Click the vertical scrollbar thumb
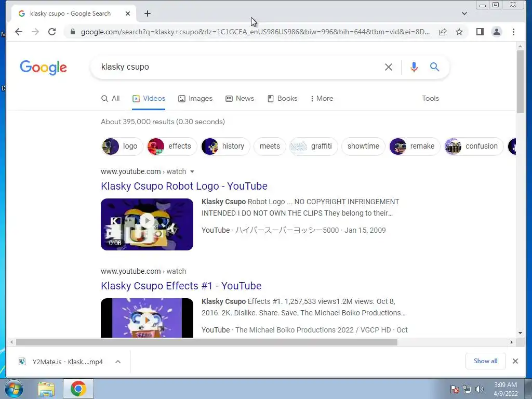Image resolution: width=532 pixels, height=399 pixels. click(x=520, y=82)
